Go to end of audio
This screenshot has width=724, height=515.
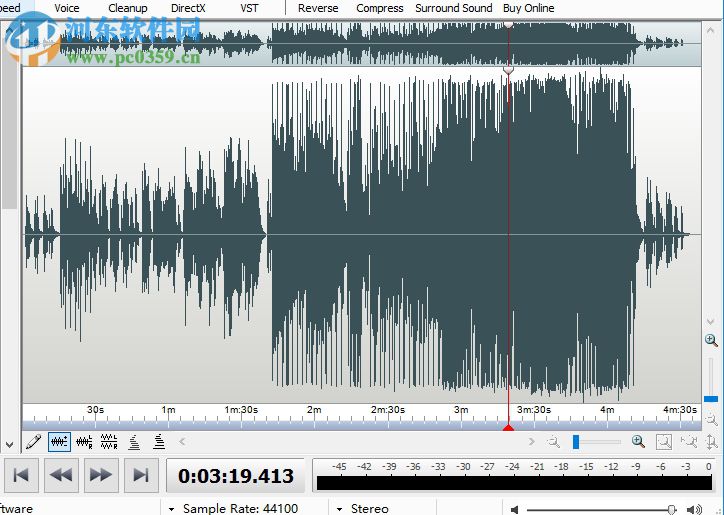pyautogui.click(x=141, y=475)
